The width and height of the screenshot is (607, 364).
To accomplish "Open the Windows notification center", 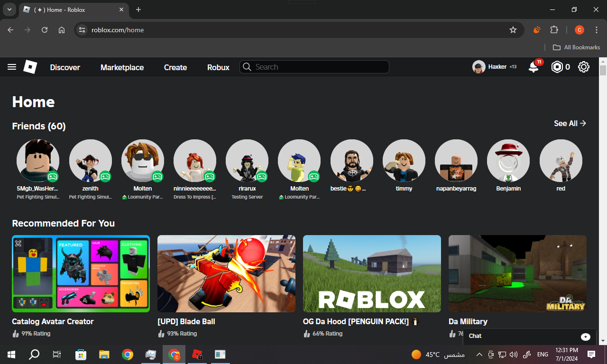I will point(591,355).
